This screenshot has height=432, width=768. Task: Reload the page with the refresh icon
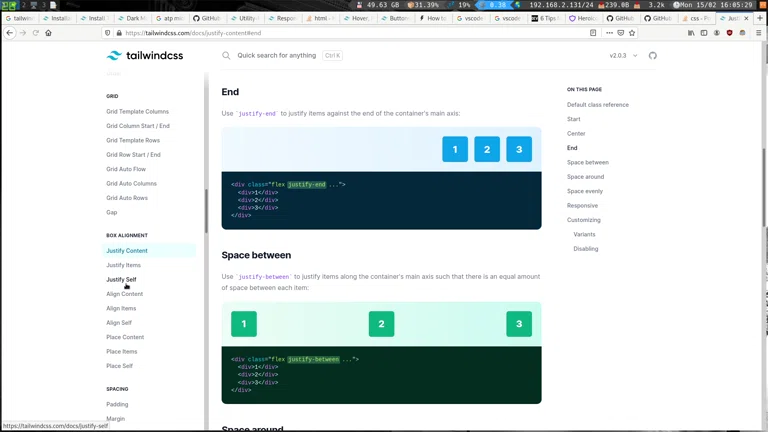[36, 33]
